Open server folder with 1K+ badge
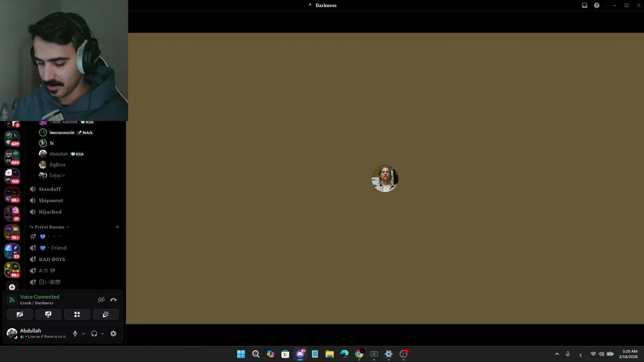This screenshot has height=362, width=644. [12, 232]
